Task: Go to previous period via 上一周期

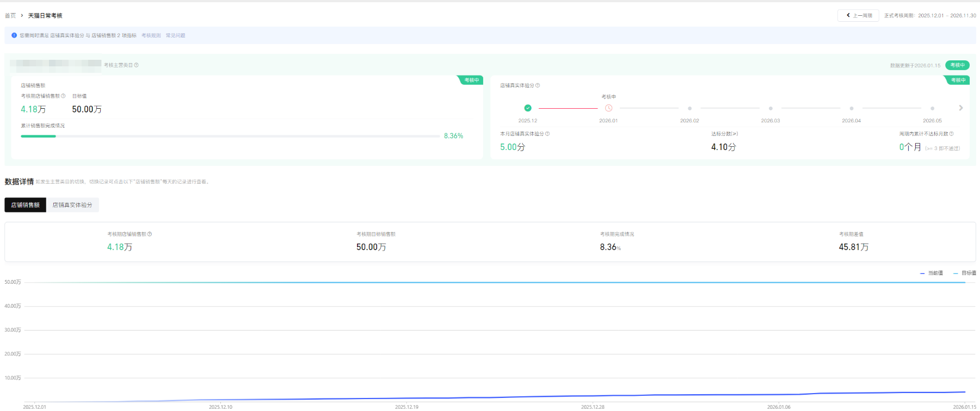Action: 858,16
